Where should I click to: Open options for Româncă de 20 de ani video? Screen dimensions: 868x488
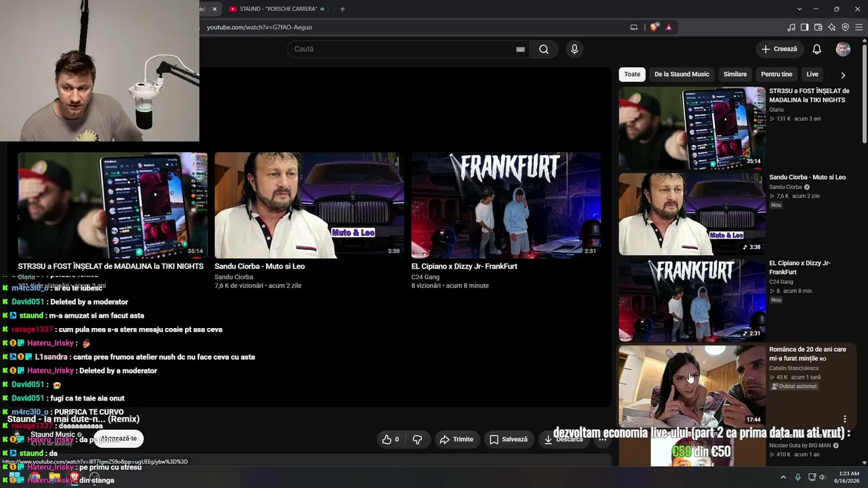[845, 419]
